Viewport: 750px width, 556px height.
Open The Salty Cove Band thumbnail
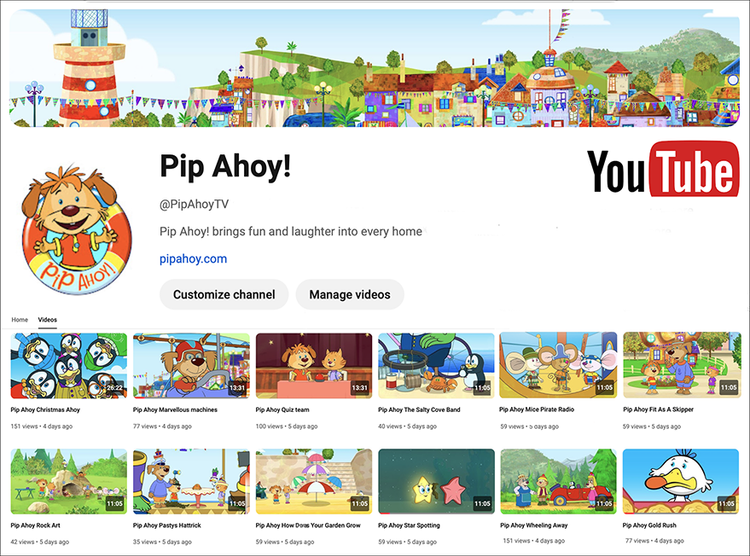[x=436, y=366]
